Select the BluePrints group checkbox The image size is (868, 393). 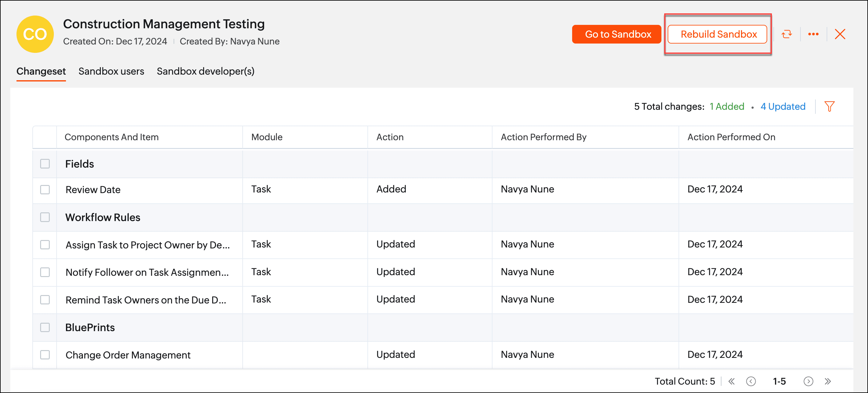point(45,327)
